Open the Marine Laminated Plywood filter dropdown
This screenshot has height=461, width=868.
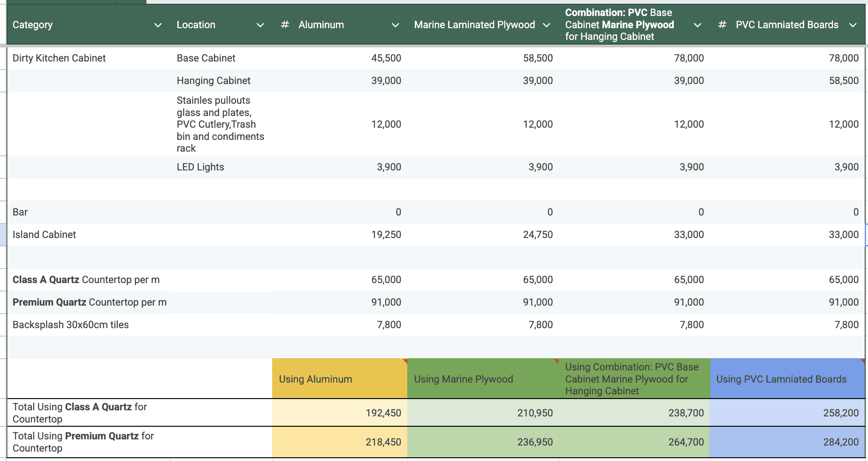pyautogui.click(x=547, y=25)
